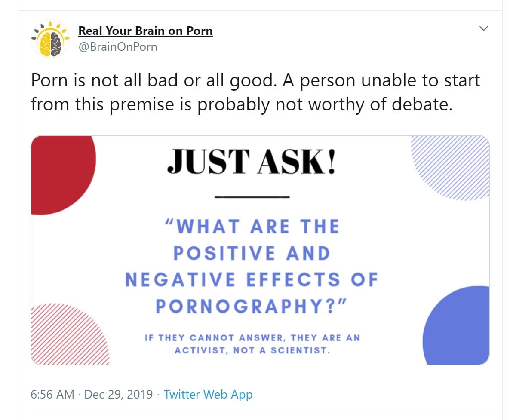Viewport: 510px width, 420px height.
Task: Open the Real Your Brain on Porn profile name
Action: pyautogui.click(x=145, y=31)
